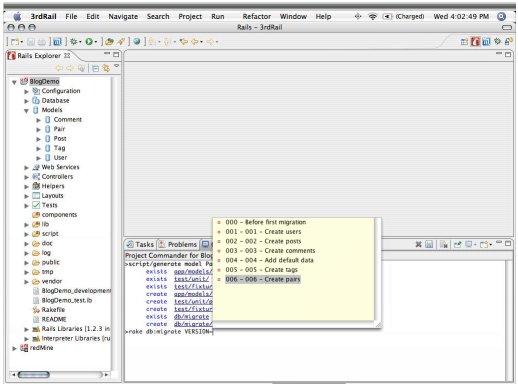Viewport: 518px width, 384px height.
Task: Click the New wizard toolbar icon
Action: [x=15, y=42]
